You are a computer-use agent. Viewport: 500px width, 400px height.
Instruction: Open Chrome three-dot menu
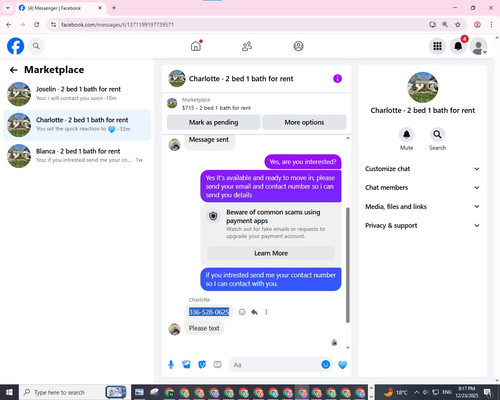(491, 25)
